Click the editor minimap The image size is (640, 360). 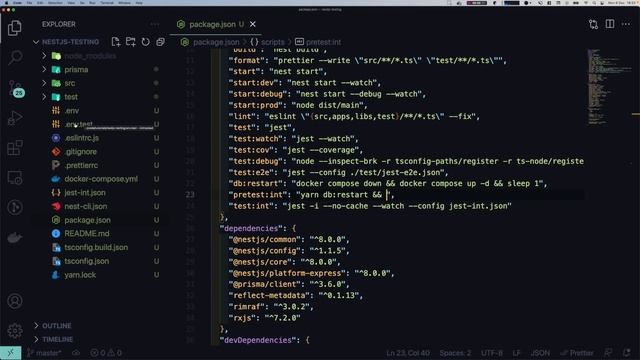[609, 87]
